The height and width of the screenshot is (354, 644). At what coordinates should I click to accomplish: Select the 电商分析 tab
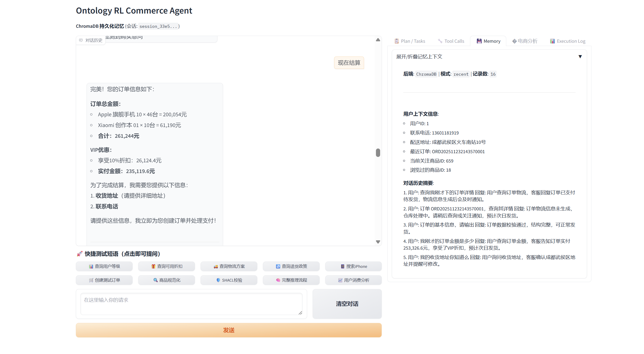click(524, 41)
